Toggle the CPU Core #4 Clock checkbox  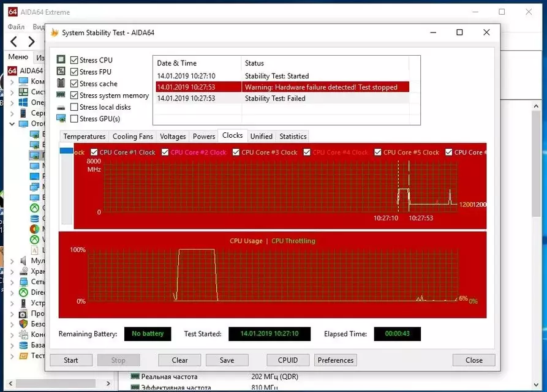[307, 152]
